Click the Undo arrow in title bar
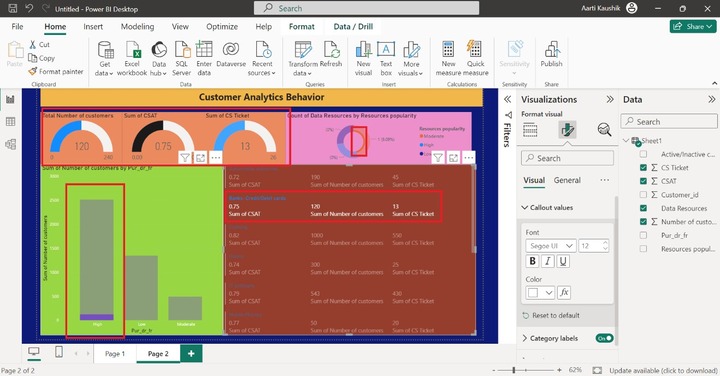This screenshot has height=376, width=720. (29, 8)
